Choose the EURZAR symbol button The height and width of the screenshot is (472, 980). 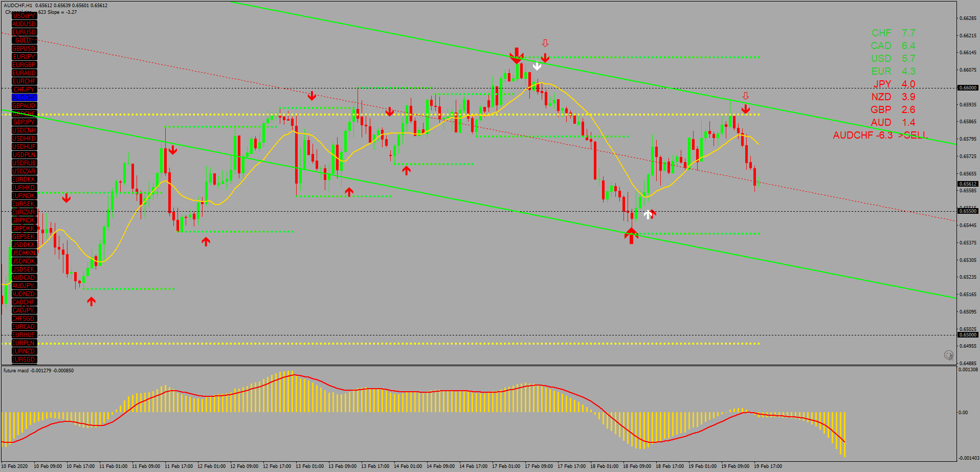[25, 212]
